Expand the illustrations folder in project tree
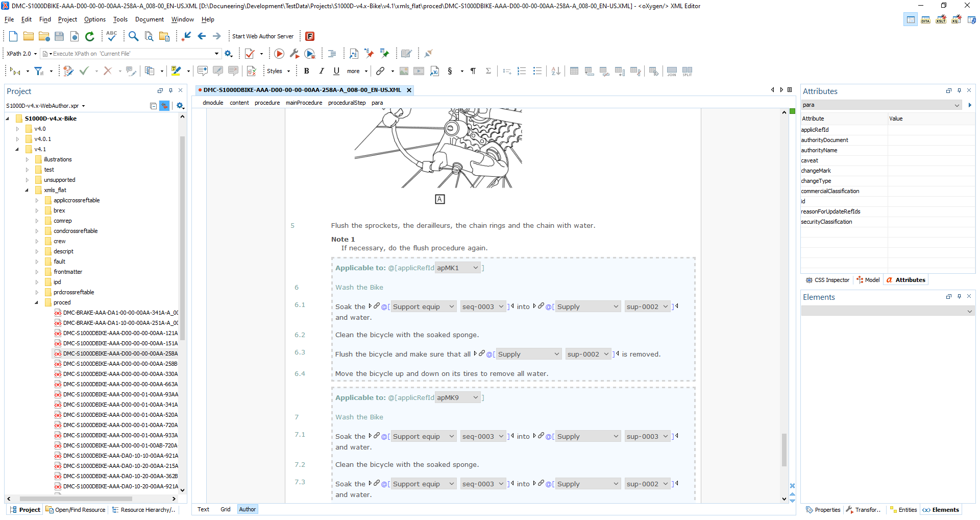This screenshot has width=980, height=520. point(28,159)
